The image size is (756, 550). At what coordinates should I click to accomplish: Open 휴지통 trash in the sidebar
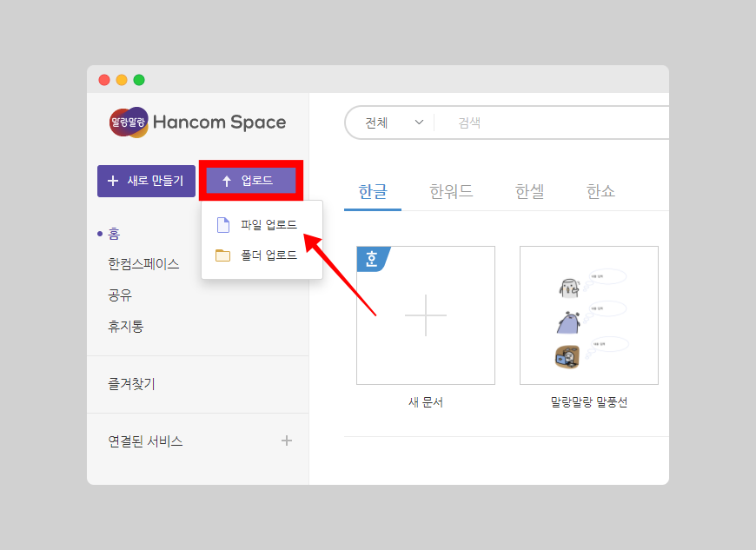click(125, 327)
